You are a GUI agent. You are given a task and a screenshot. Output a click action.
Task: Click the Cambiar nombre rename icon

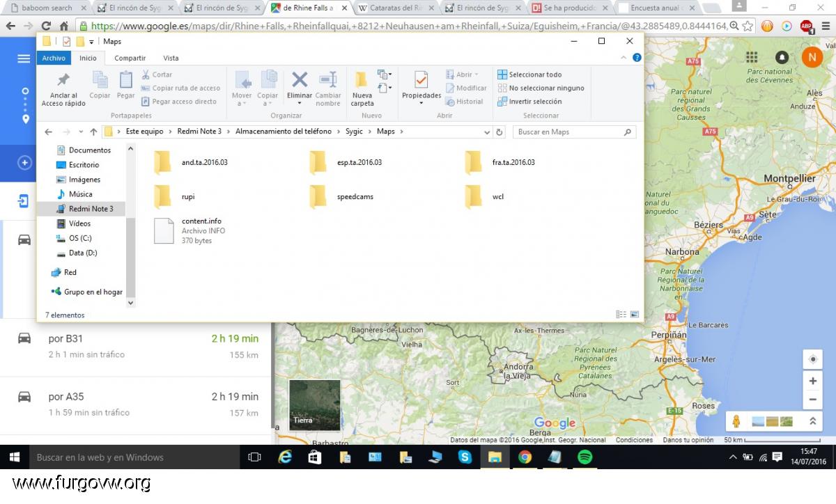tap(328, 88)
